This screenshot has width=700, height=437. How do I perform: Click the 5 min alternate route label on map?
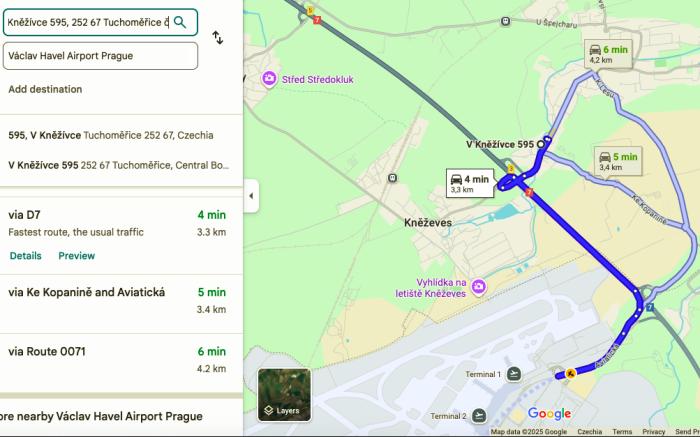click(618, 161)
